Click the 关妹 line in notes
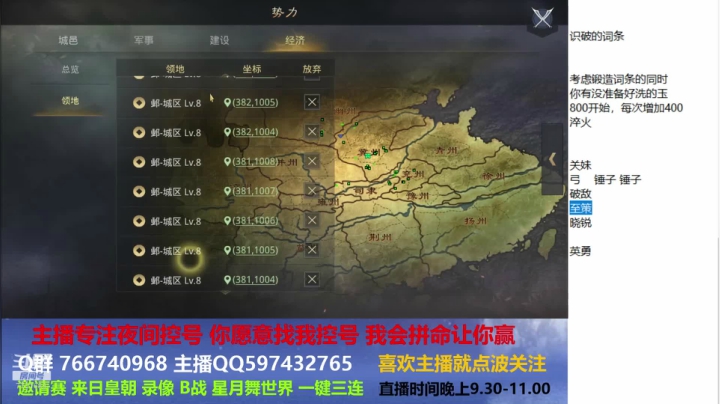 tap(580, 165)
